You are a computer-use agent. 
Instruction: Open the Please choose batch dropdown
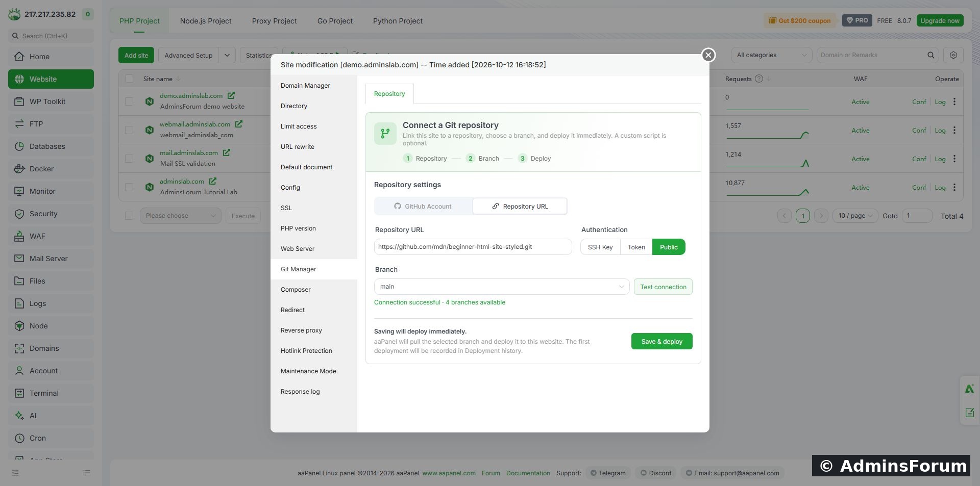tap(181, 216)
